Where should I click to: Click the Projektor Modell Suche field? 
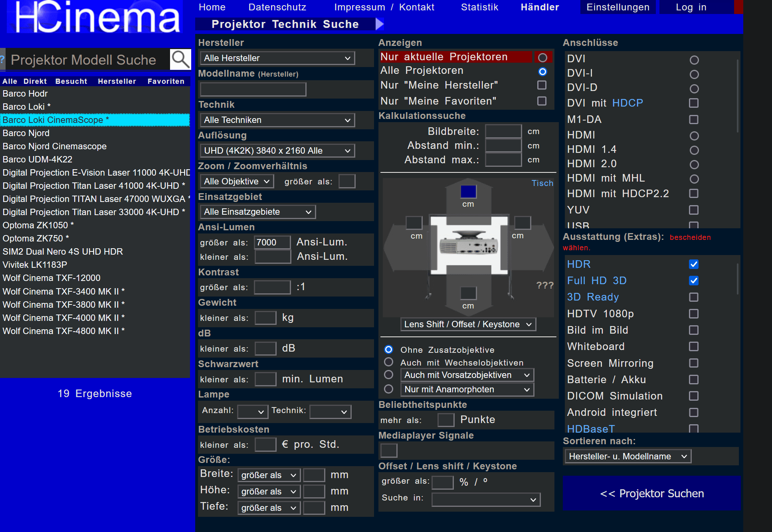pos(88,60)
